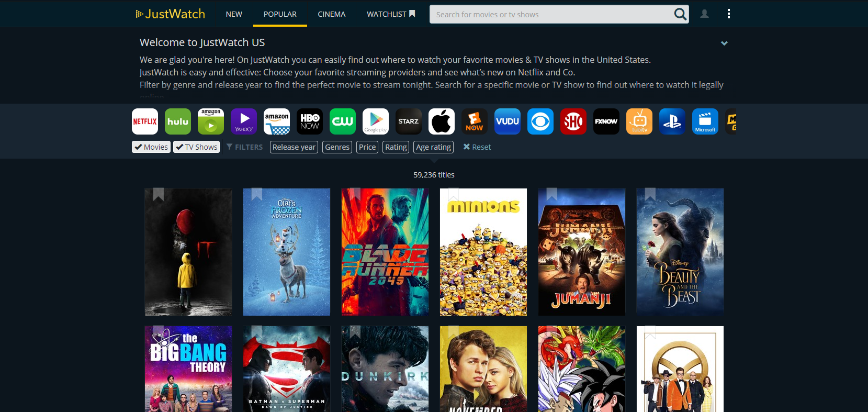Select the FXNow provider icon

[x=606, y=121]
